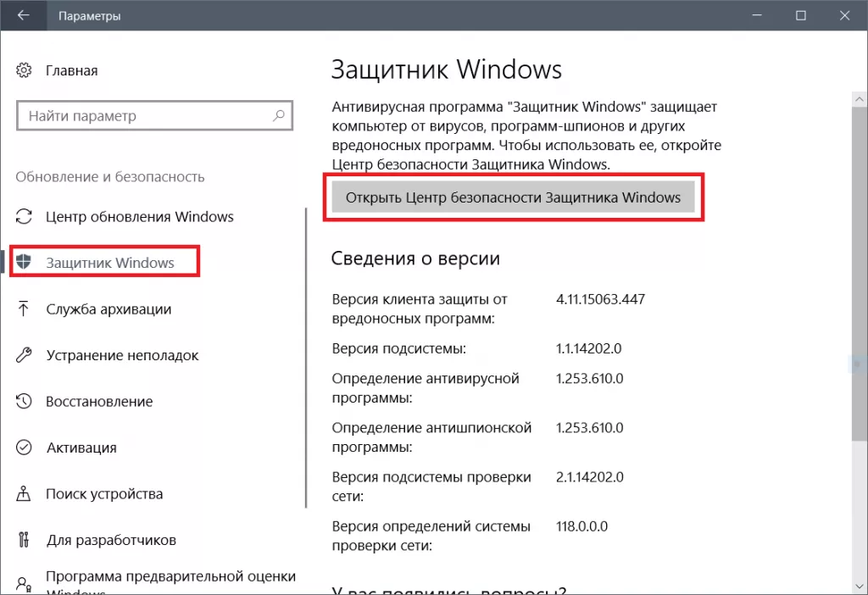
Task: Click the Главная gear icon
Action: tap(22, 70)
